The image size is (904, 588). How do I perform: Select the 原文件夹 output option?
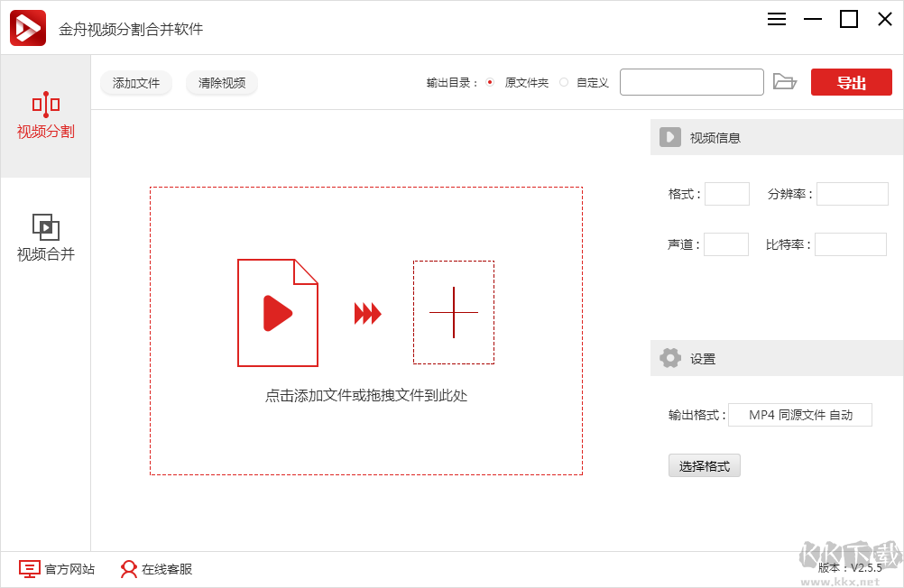click(x=489, y=81)
